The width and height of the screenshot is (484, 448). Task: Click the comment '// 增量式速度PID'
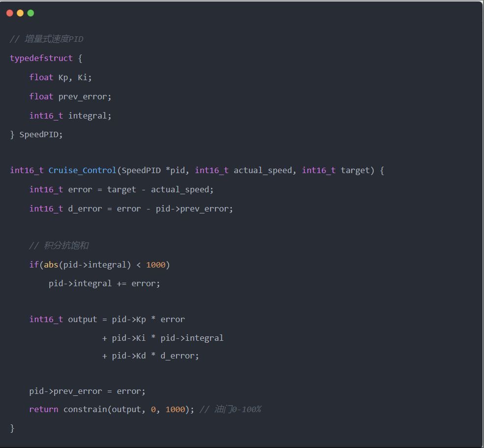(x=47, y=39)
